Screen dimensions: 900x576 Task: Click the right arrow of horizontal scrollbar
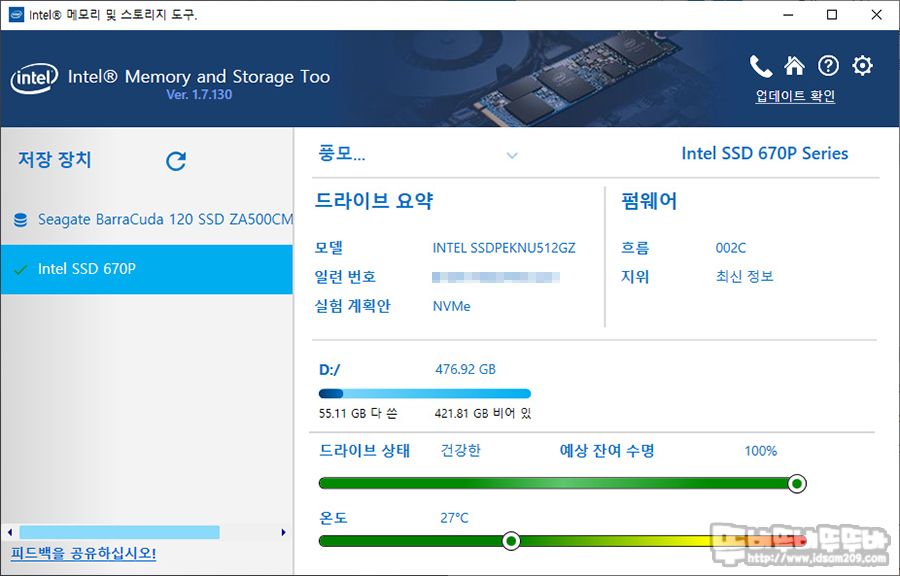284,532
